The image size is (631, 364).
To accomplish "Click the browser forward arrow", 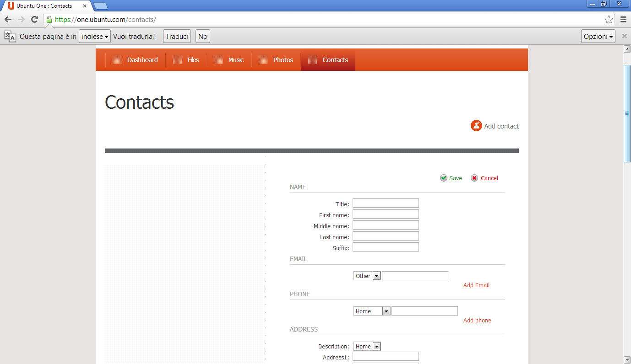I will point(21,20).
